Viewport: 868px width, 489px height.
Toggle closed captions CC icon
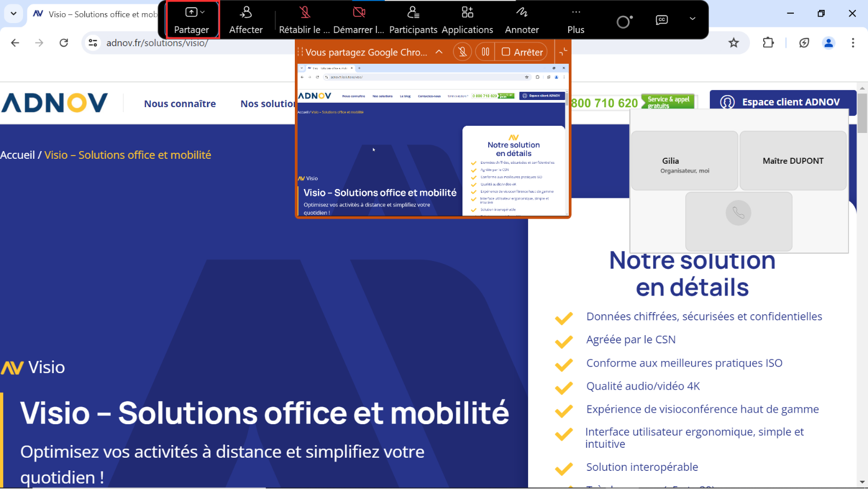pyautogui.click(x=662, y=20)
